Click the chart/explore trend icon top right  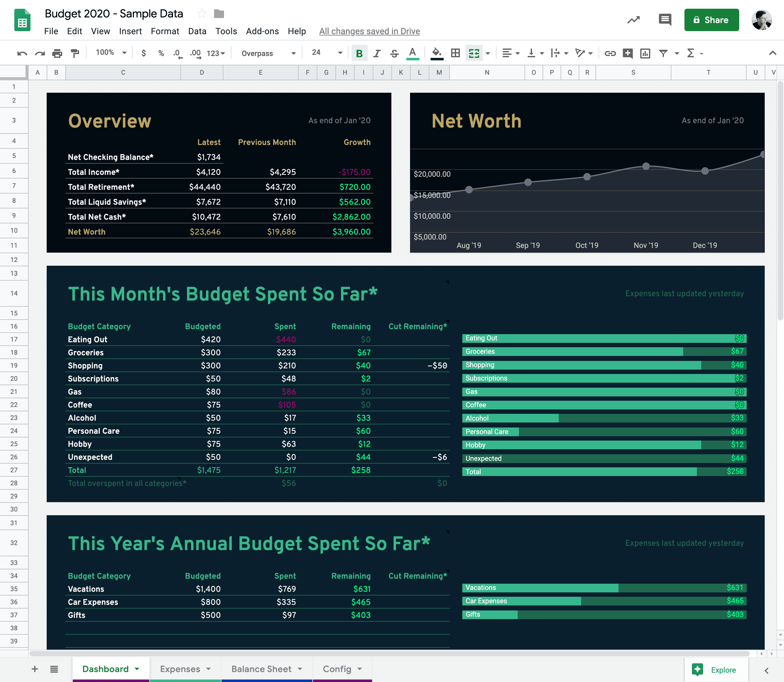click(x=633, y=20)
